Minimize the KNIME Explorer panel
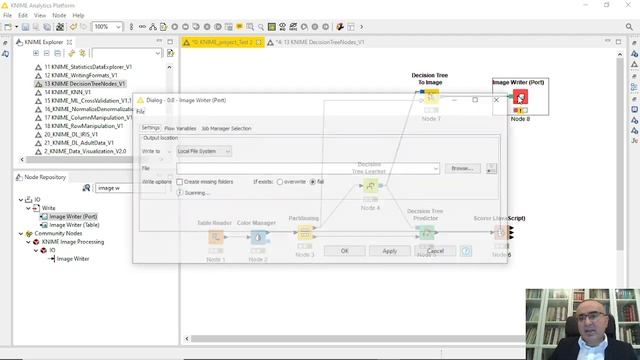This screenshot has width=640, height=360. [159, 42]
